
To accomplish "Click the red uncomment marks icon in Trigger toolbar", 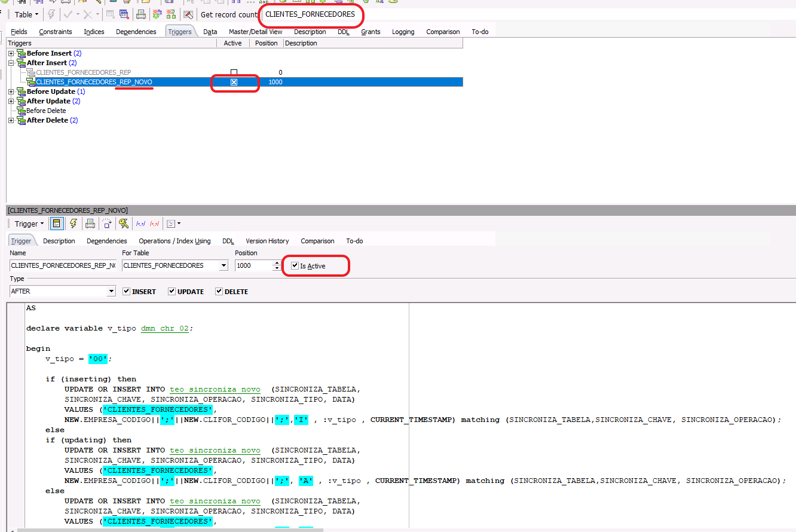I will point(155,224).
